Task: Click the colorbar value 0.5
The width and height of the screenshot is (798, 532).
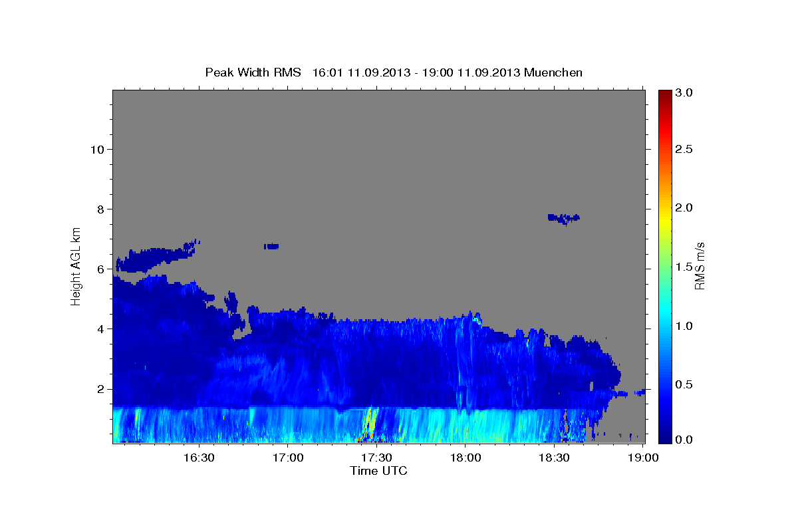Action: pyautogui.click(x=684, y=384)
